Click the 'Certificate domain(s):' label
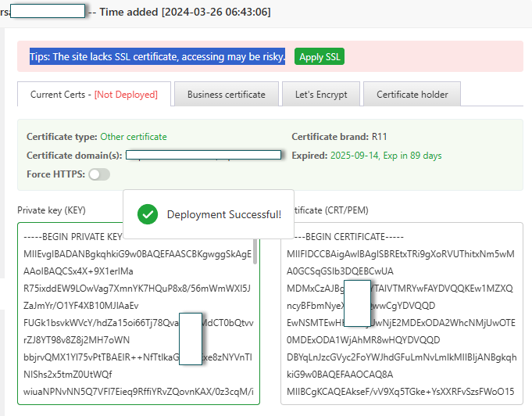 click(74, 155)
